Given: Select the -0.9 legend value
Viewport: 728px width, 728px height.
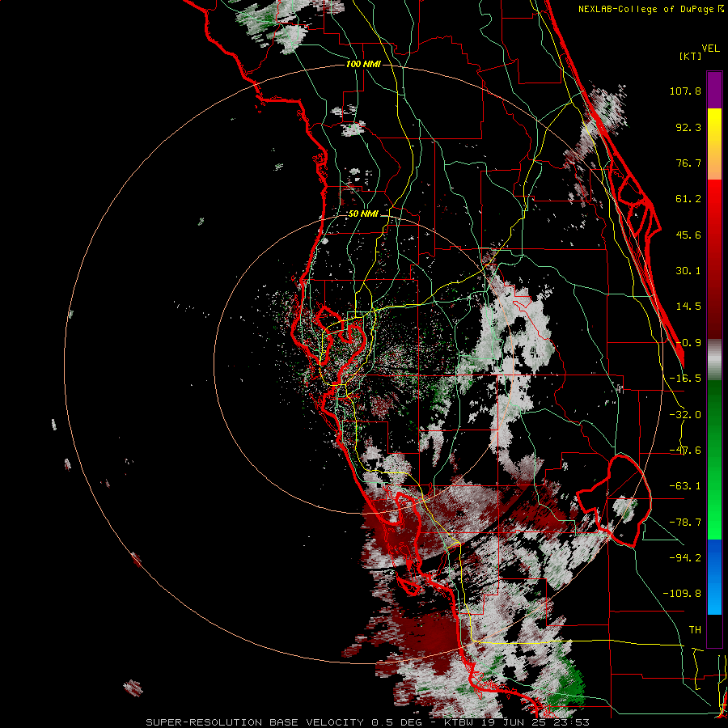Looking at the screenshot, I should 688,343.
